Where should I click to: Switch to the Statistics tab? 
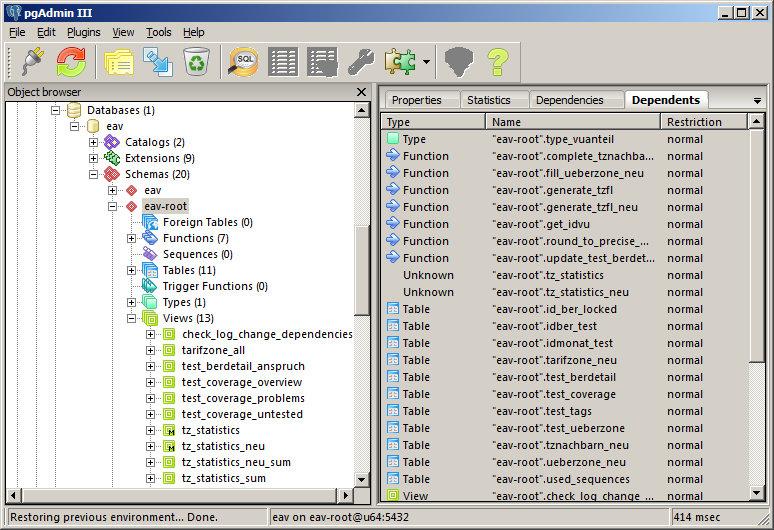(x=488, y=100)
